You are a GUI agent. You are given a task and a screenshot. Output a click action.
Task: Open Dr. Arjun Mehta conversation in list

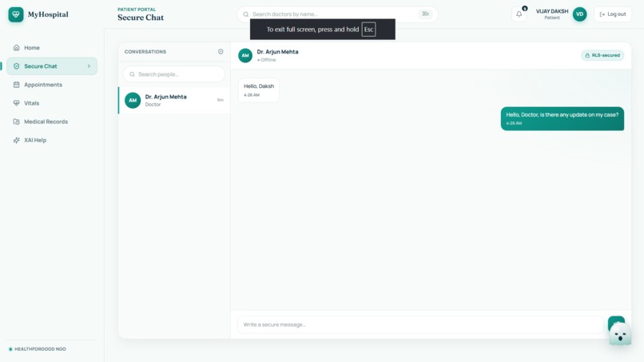[174, 100]
